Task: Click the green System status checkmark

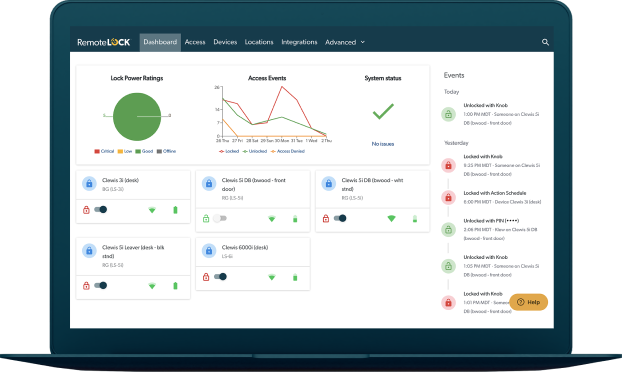Action: (x=383, y=111)
